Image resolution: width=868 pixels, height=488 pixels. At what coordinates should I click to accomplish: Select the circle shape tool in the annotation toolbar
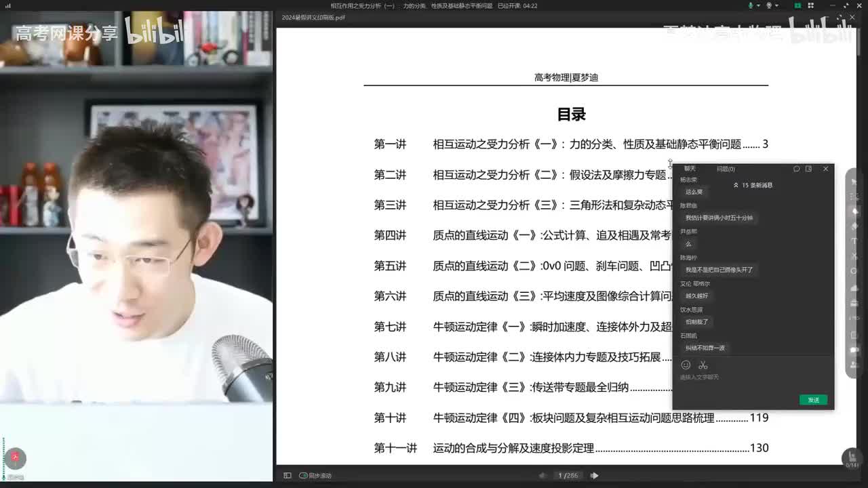[x=854, y=271]
